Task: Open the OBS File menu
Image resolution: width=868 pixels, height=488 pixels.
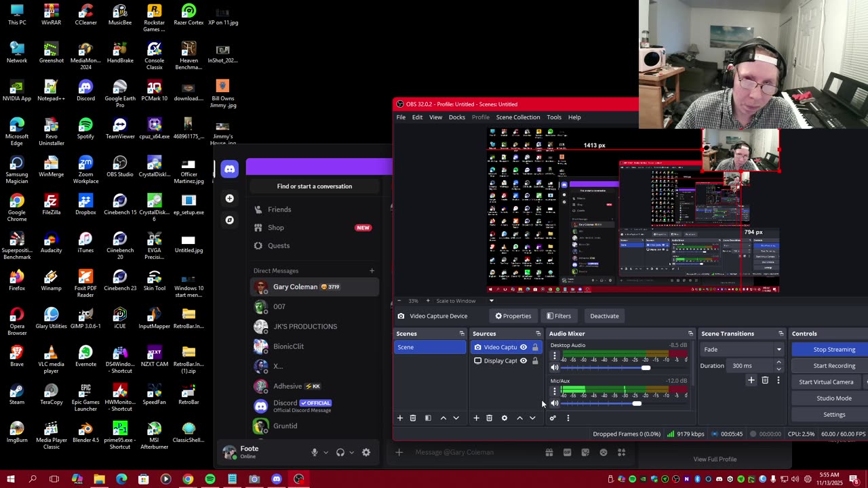Action: [401, 117]
